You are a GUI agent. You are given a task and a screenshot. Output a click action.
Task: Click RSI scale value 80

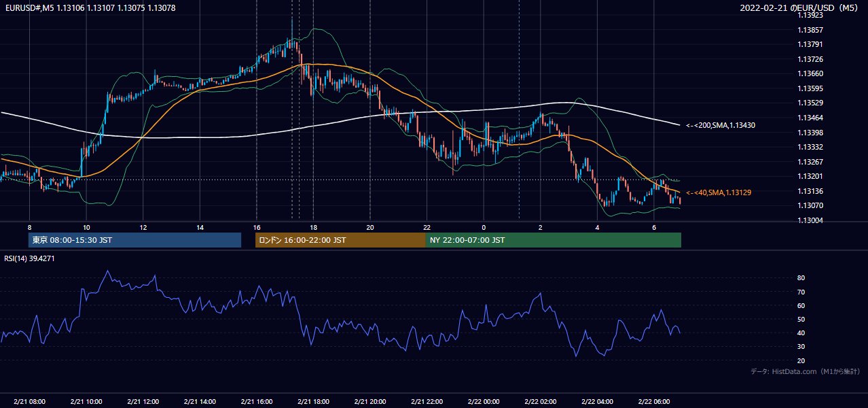click(801, 278)
